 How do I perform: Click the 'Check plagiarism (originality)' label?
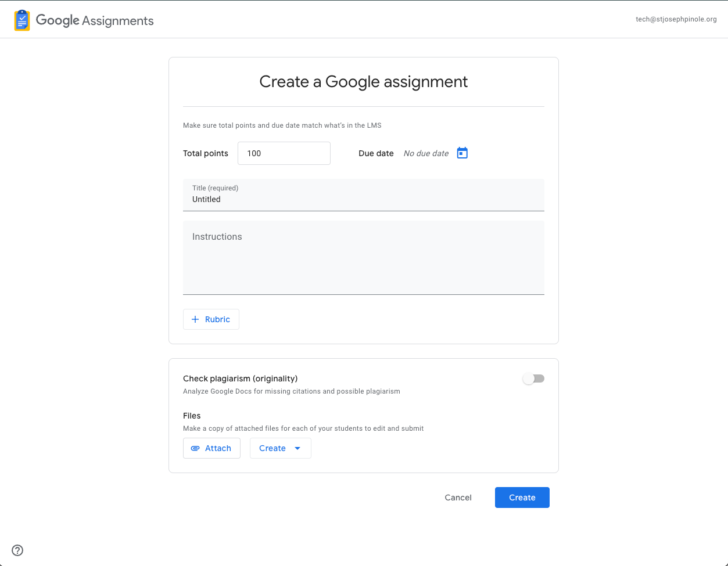[240, 378]
